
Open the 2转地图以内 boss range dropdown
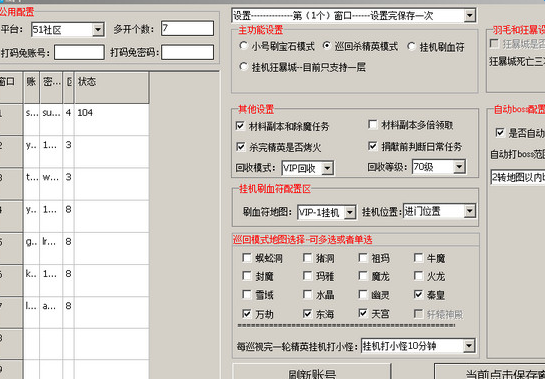click(518, 177)
